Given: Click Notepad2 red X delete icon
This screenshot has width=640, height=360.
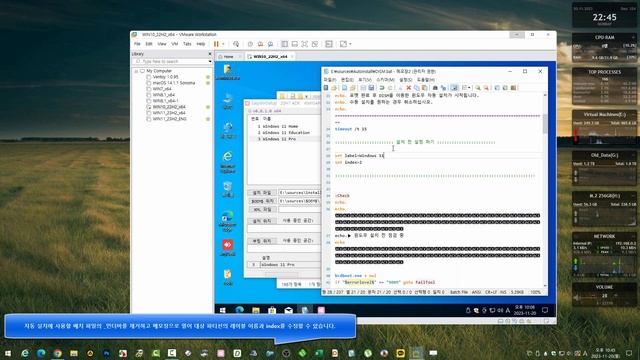Looking at the screenshot, I should click(409, 88).
